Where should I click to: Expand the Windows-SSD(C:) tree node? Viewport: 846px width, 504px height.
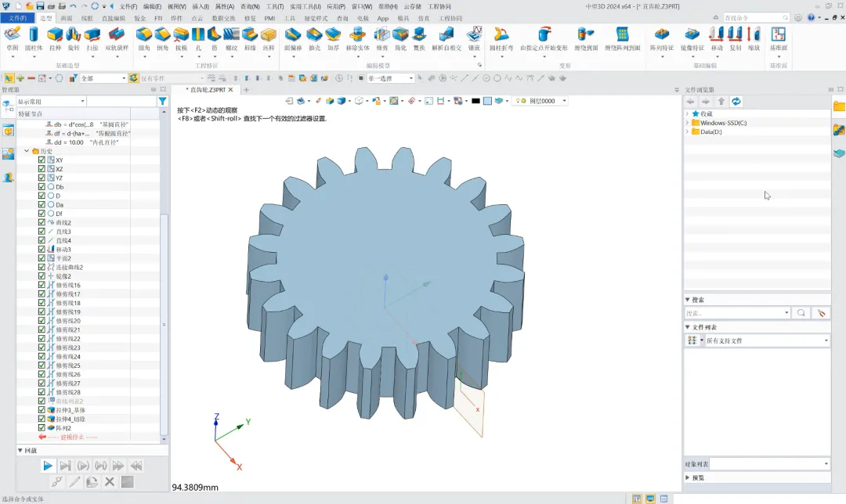point(687,123)
